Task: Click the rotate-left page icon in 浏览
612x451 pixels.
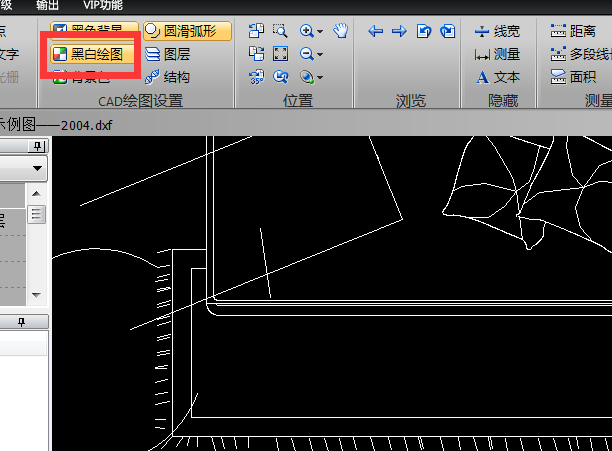Action: click(423, 31)
